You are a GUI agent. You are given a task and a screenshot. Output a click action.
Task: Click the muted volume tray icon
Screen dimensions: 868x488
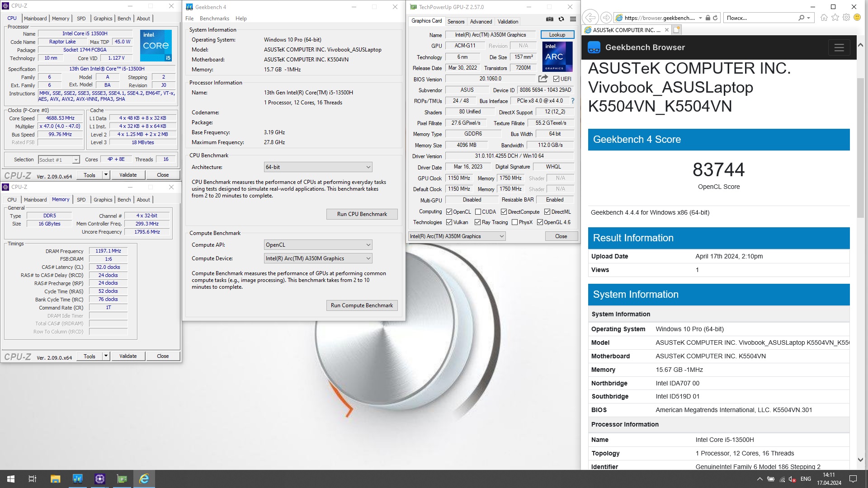point(793,479)
